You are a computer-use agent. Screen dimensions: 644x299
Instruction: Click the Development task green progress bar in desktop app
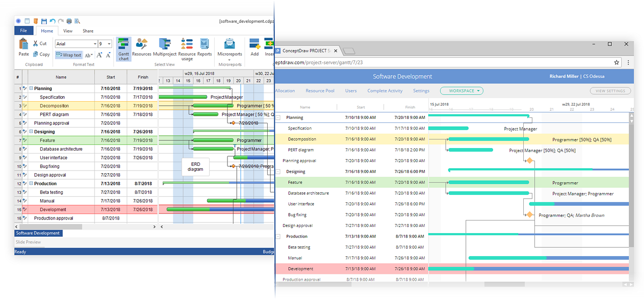click(x=188, y=209)
